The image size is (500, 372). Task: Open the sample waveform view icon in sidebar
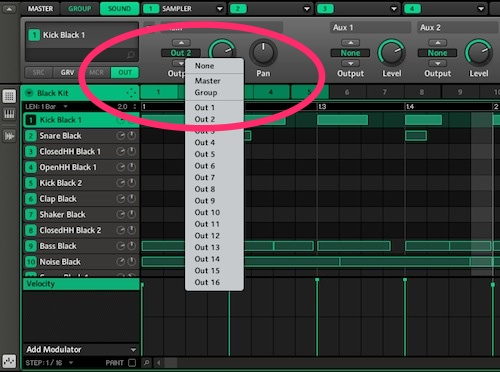9,136
